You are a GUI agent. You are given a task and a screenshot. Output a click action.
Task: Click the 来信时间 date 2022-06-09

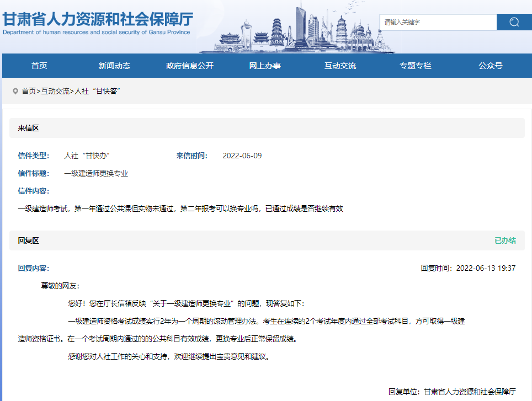[242, 156]
